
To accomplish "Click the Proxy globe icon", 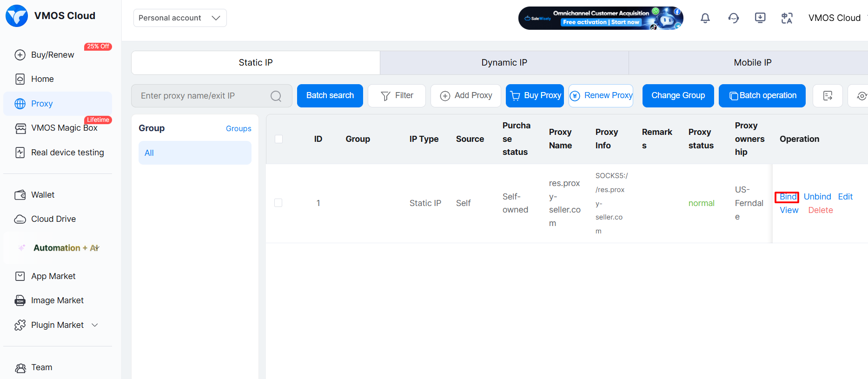I will [20, 104].
